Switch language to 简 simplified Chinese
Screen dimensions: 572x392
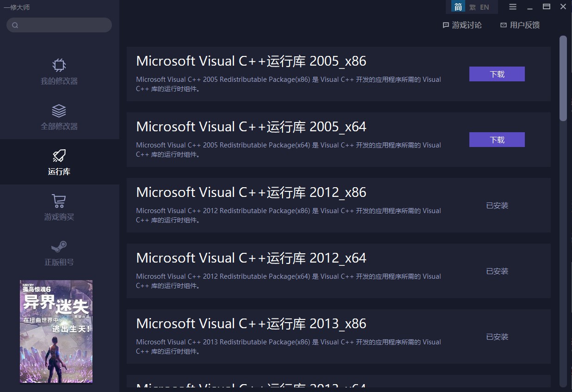tap(458, 7)
